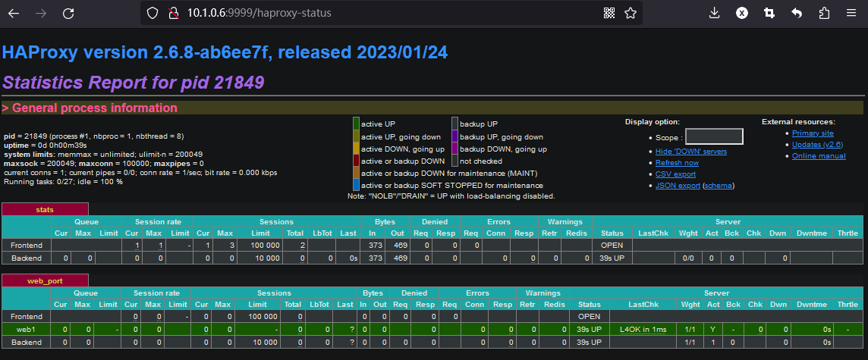
Task: Open the schema link
Action: pos(719,186)
